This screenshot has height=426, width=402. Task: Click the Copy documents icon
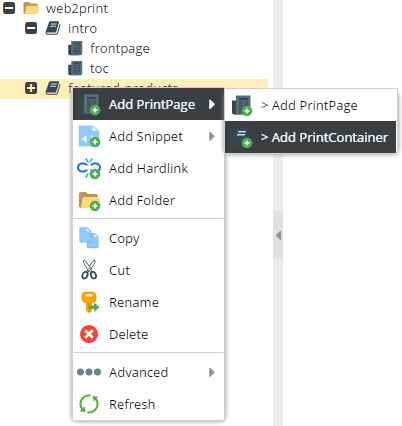coord(89,238)
